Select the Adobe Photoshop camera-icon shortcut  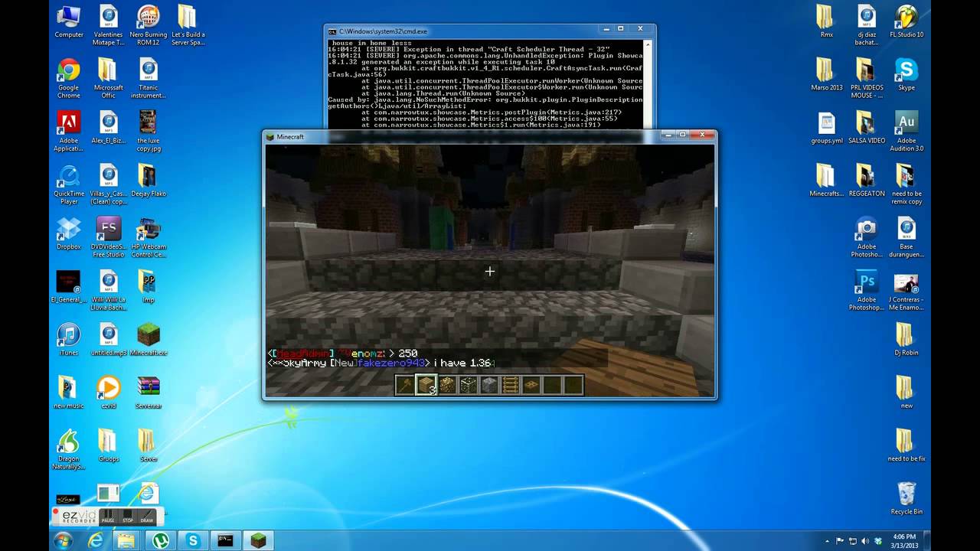click(867, 237)
